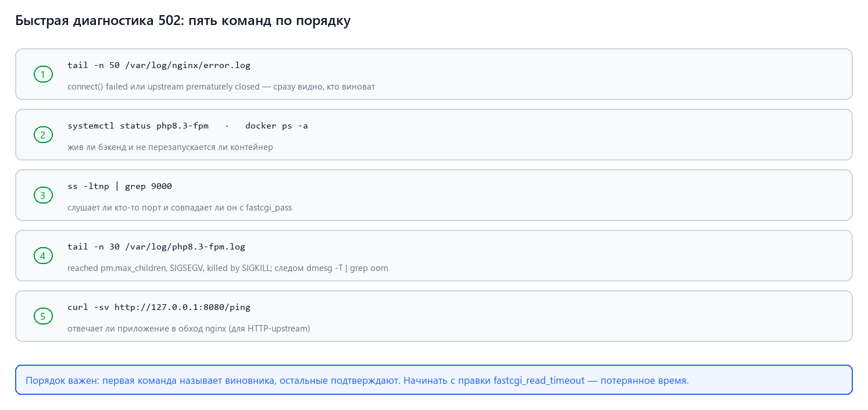Click the green circled number 3 badge
Screen dimensions: 868x410
point(43,195)
